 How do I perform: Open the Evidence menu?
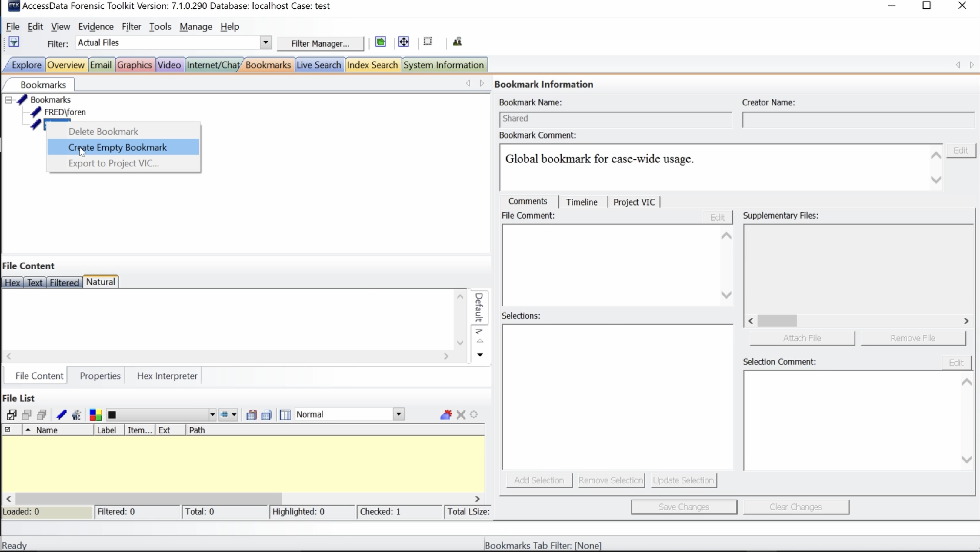[96, 27]
